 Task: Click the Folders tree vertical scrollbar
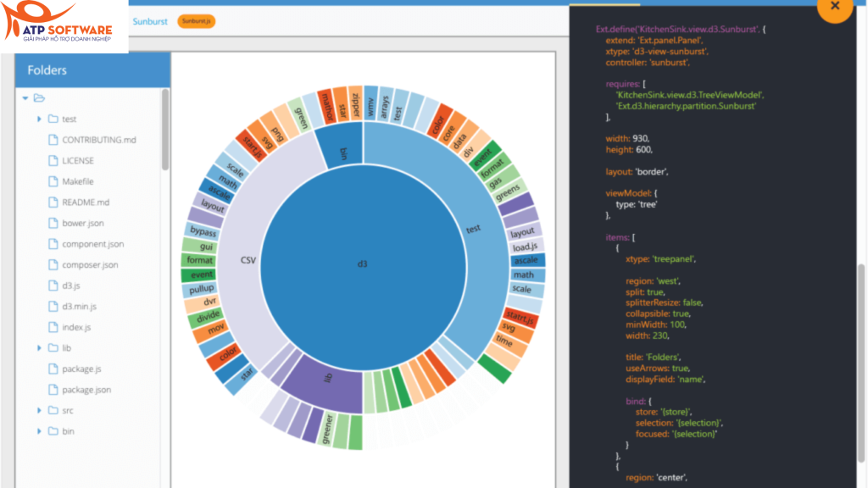click(164, 127)
